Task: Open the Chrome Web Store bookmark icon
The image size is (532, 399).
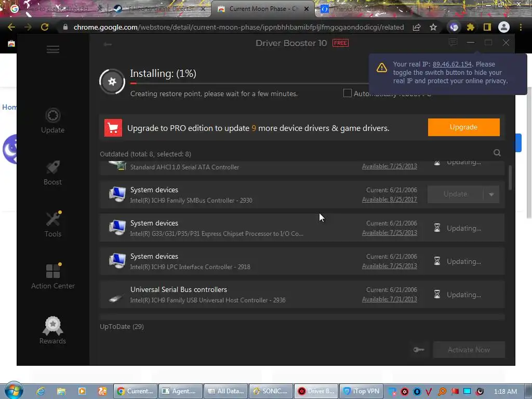Action: pyautogui.click(x=11, y=44)
